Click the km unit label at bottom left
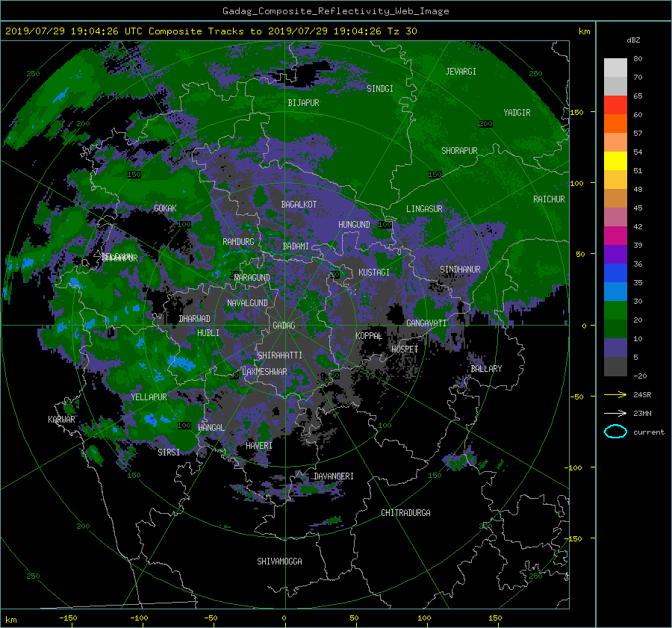Screen dimensions: 672x628 pyautogui.click(x=10, y=620)
